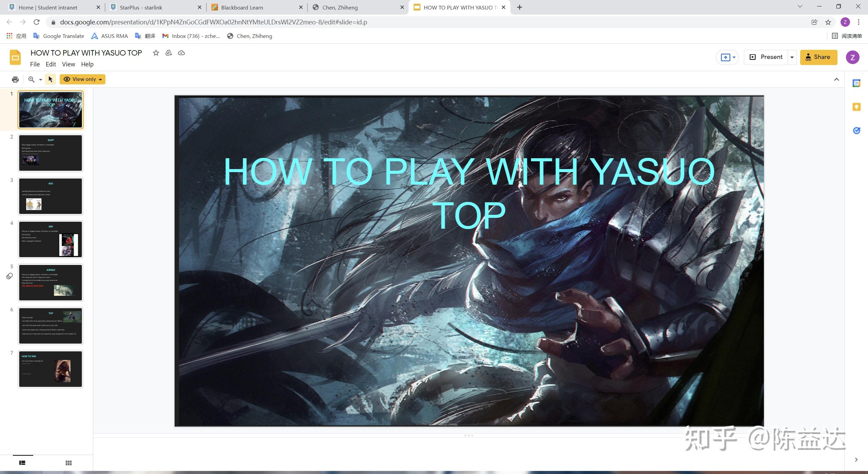This screenshot has width=868, height=474.
Task: Open Google Keep side panel
Action: (856, 107)
